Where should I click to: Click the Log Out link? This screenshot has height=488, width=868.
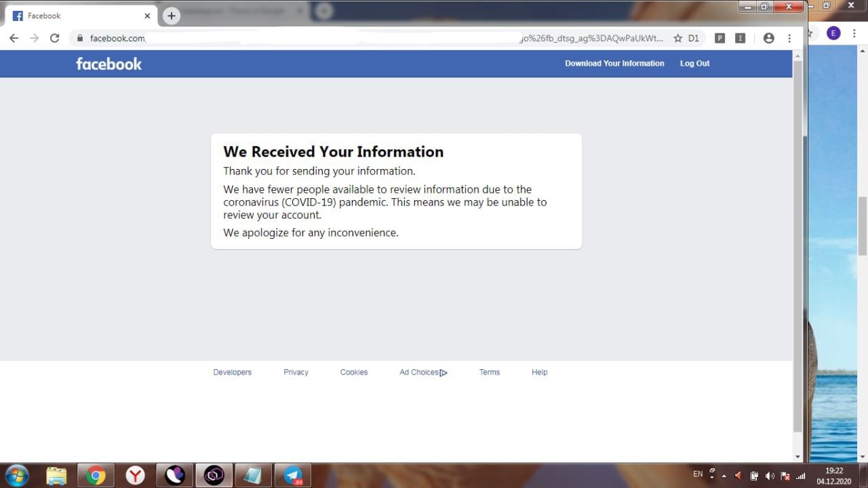pyautogui.click(x=694, y=63)
